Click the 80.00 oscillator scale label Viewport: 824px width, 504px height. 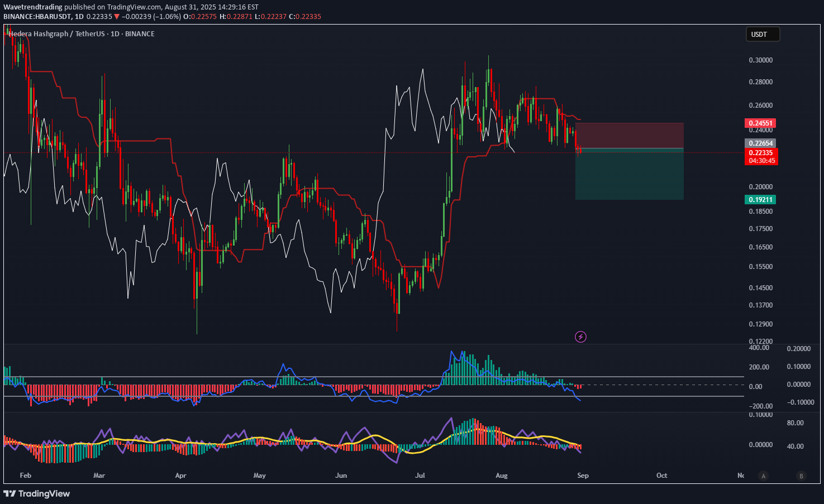(796, 423)
